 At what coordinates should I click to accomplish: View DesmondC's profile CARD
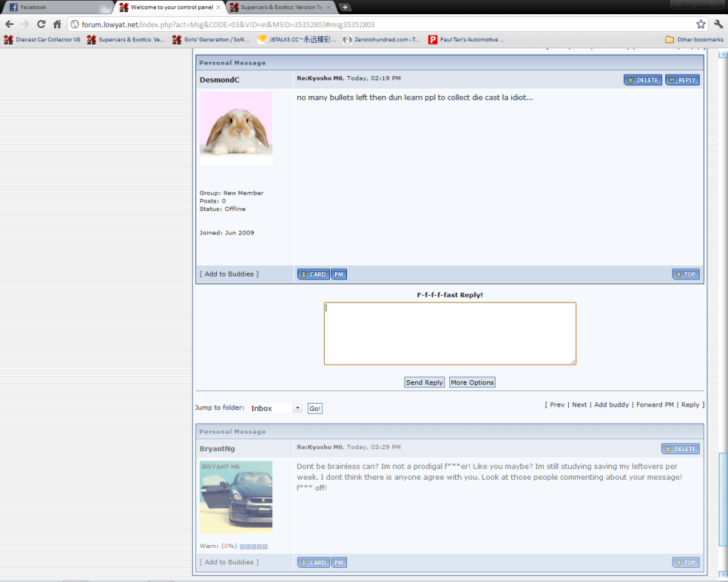coord(313,274)
